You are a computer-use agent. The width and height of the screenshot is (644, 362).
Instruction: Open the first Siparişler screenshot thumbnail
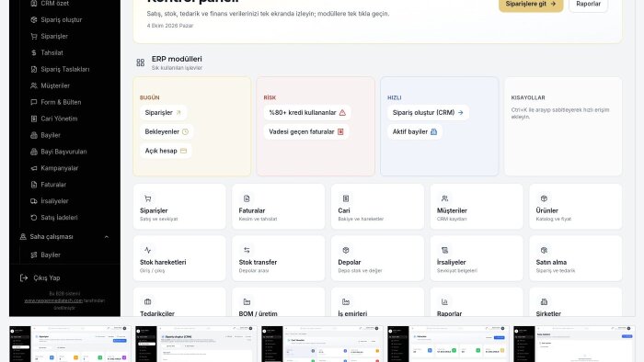[x=70, y=344]
